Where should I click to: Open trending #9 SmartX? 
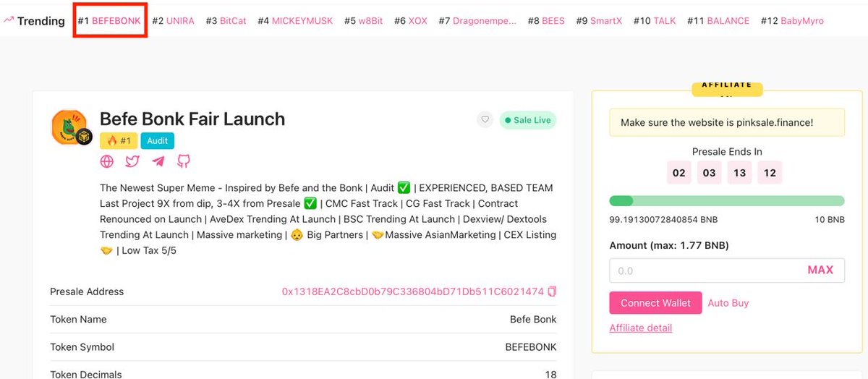599,21
